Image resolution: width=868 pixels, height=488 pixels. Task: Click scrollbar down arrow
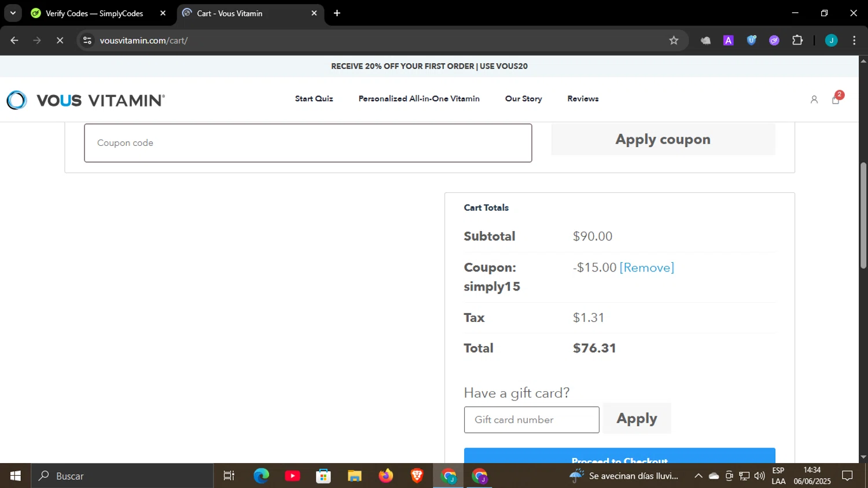(x=863, y=457)
